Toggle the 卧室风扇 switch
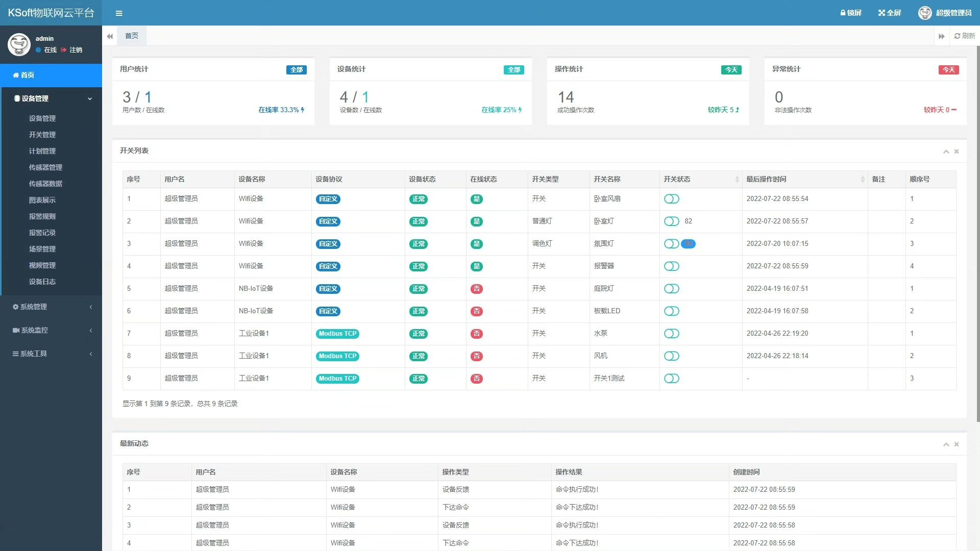The height and width of the screenshot is (551, 980). tap(671, 199)
